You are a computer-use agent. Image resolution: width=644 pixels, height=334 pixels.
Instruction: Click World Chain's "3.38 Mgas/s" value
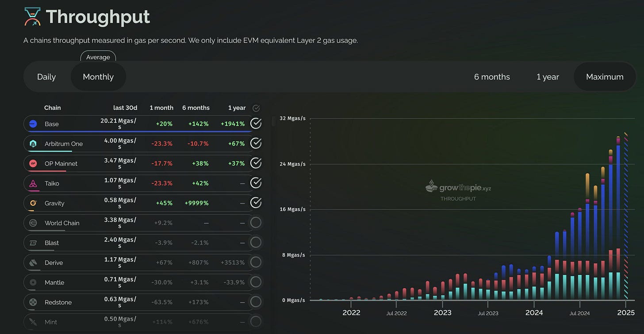tap(120, 223)
